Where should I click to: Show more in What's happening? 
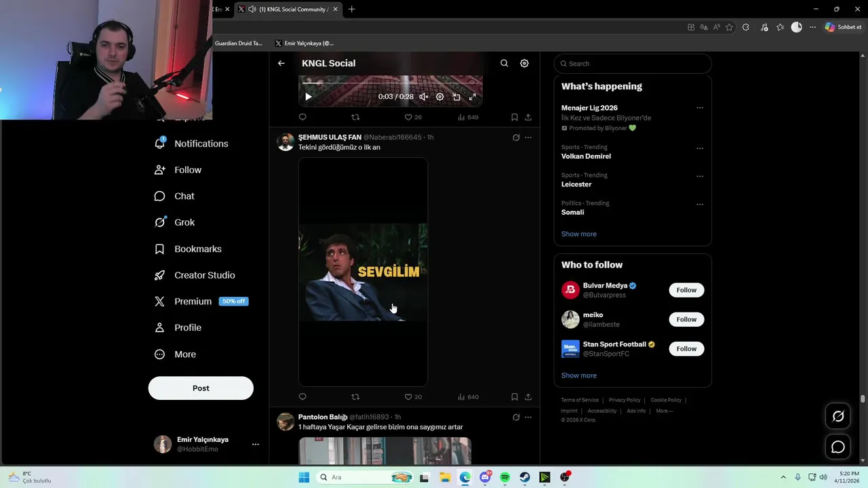[x=579, y=234]
